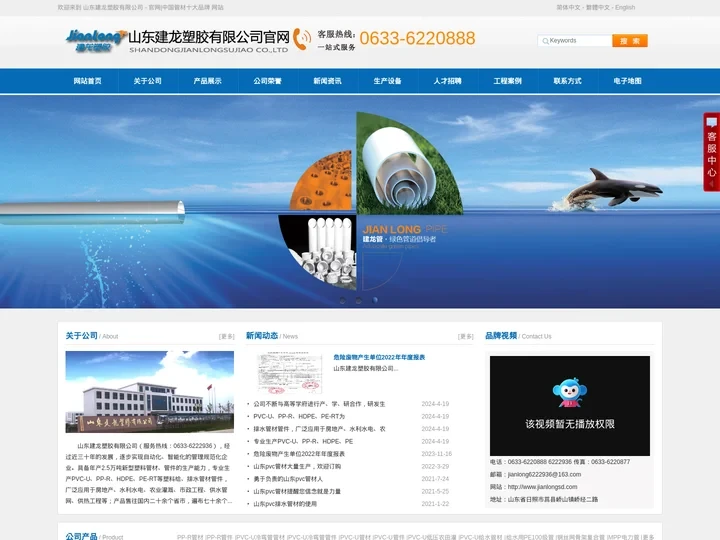Viewport: 720px width, 540px height.
Task: Open 人才招聘 navigation item
Action: click(x=448, y=81)
